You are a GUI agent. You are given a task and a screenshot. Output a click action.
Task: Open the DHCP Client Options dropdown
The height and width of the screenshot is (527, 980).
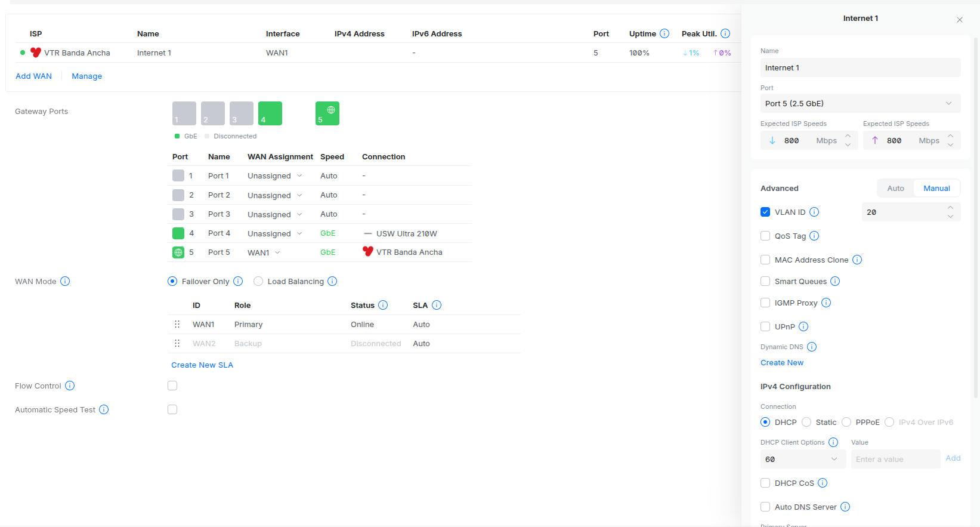(x=801, y=459)
